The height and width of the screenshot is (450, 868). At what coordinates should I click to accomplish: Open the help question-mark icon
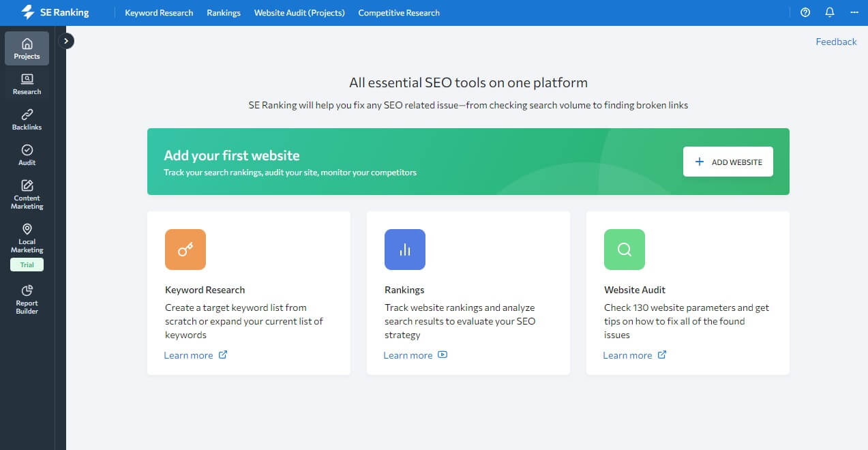coord(805,12)
